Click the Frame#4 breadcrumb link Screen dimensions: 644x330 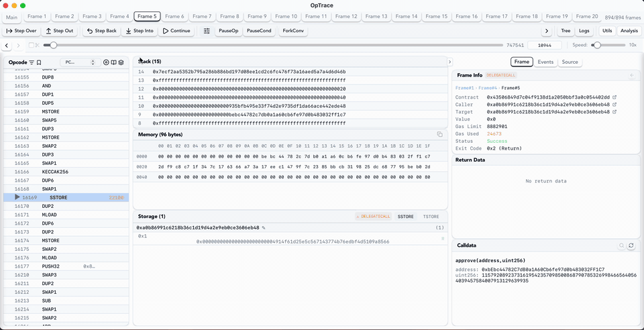pyautogui.click(x=487, y=88)
